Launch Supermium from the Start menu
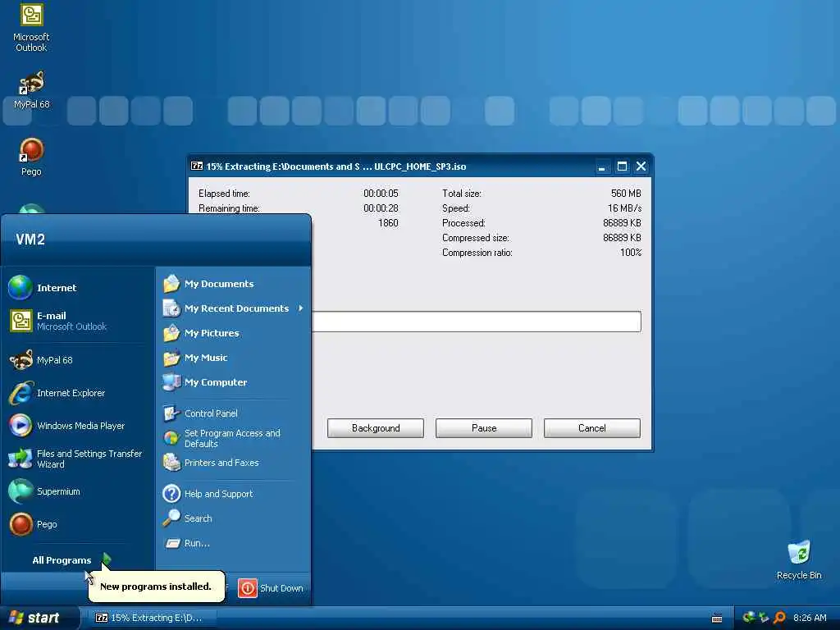Image resolution: width=840 pixels, height=630 pixels. (78, 491)
